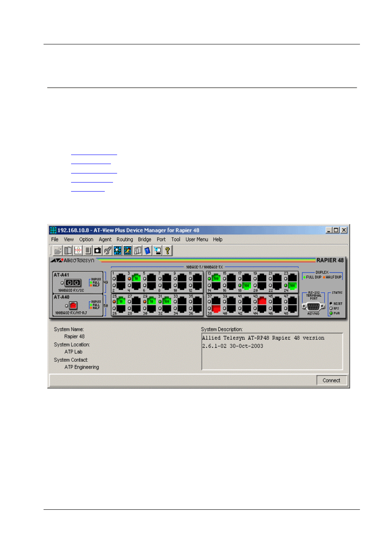Click the wrench toolbar icon
Viewport: 392px width, 555px height.
click(108, 250)
